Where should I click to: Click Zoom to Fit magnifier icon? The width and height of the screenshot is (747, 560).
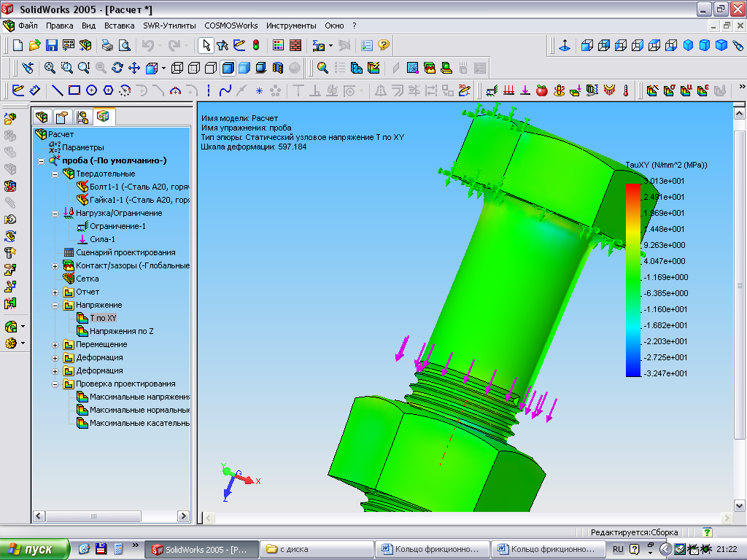point(50,68)
